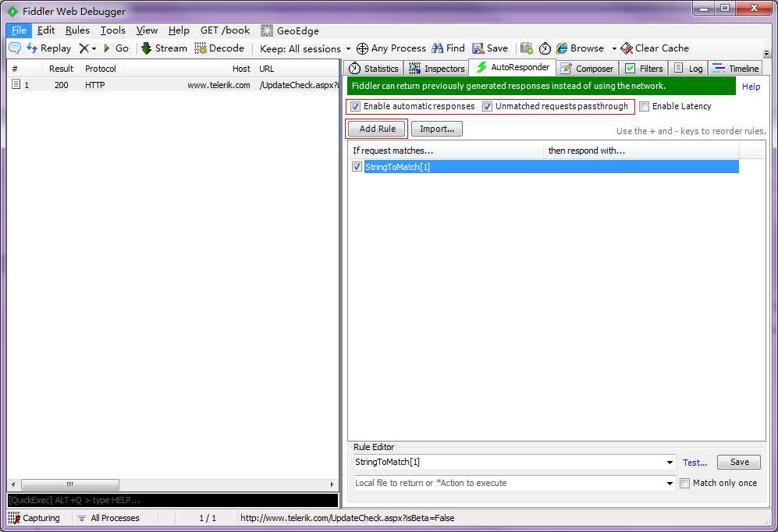Click the Remove X icon
The image size is (778, 532).
click(x=83, y=48)
